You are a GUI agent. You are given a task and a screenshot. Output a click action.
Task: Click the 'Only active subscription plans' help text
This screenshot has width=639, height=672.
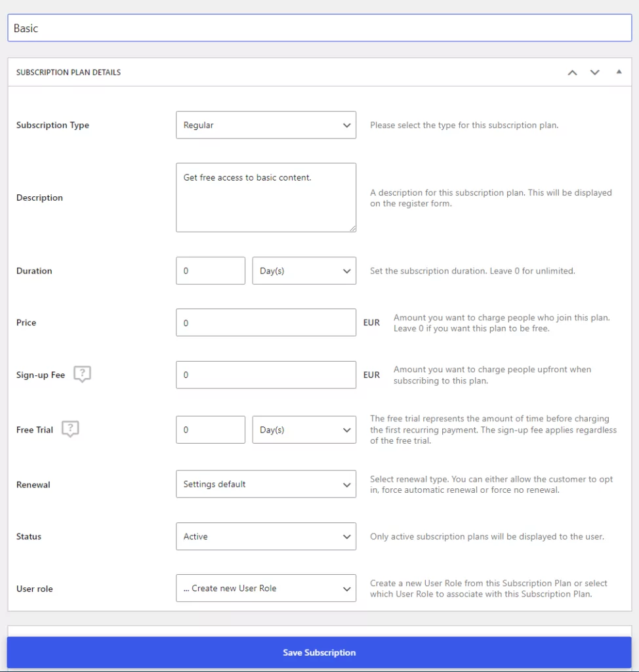point(487,537)
